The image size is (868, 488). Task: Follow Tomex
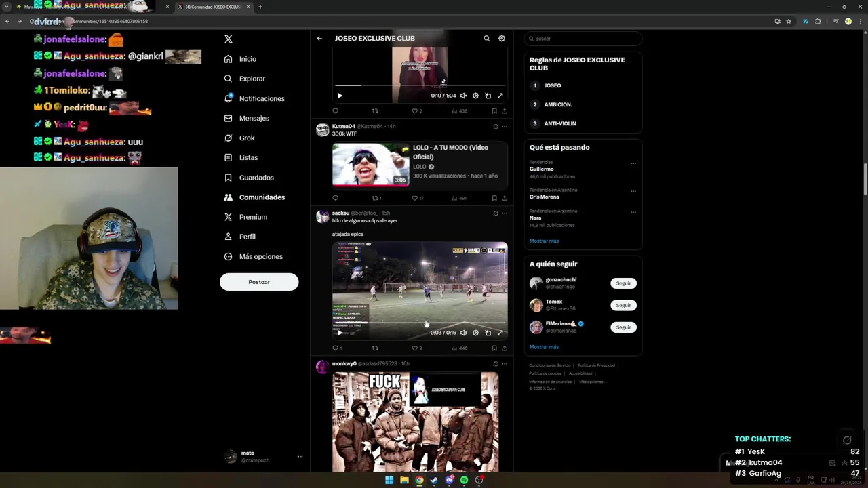tap(623, 305)
